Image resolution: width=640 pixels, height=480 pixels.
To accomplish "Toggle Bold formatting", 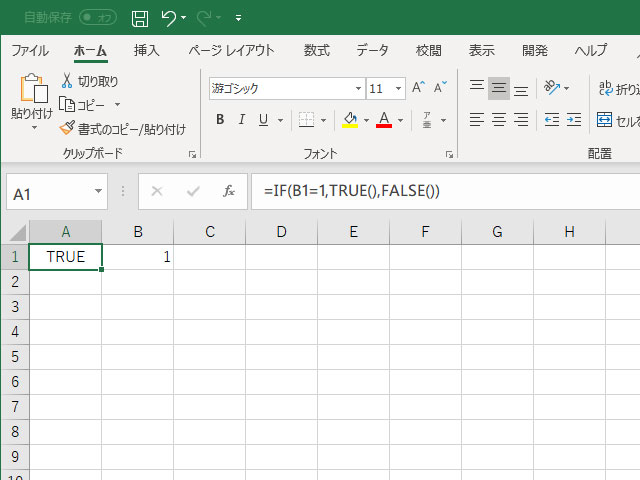I will click(220, 120).
